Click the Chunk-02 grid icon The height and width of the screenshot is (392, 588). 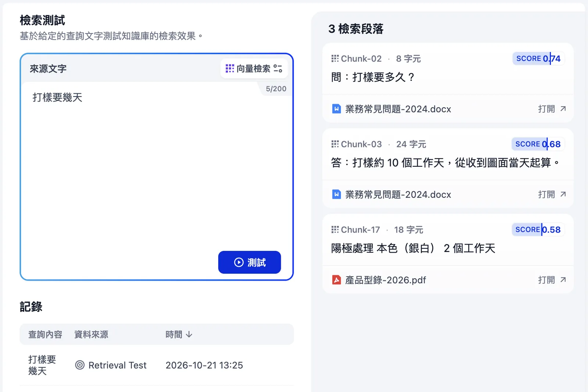click(335, 58)
